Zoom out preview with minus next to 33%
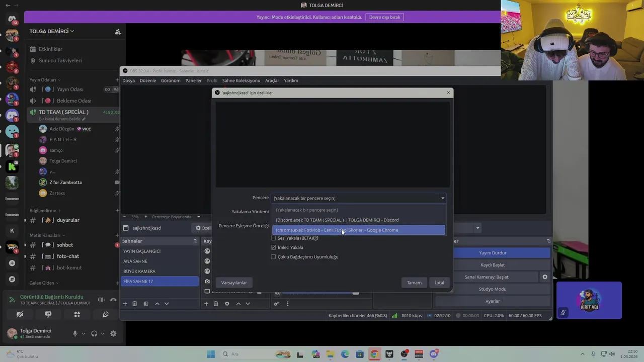Screen dimensions: 644x362 coord(124,217)
